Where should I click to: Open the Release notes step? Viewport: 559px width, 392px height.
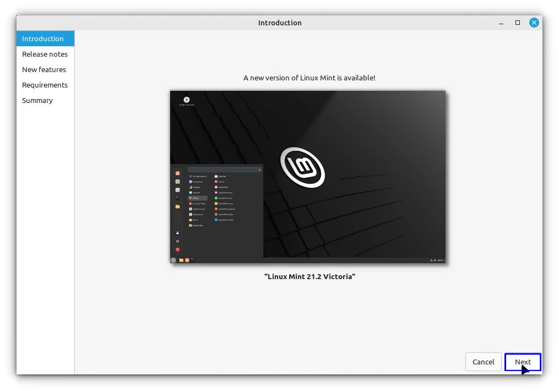45,54
